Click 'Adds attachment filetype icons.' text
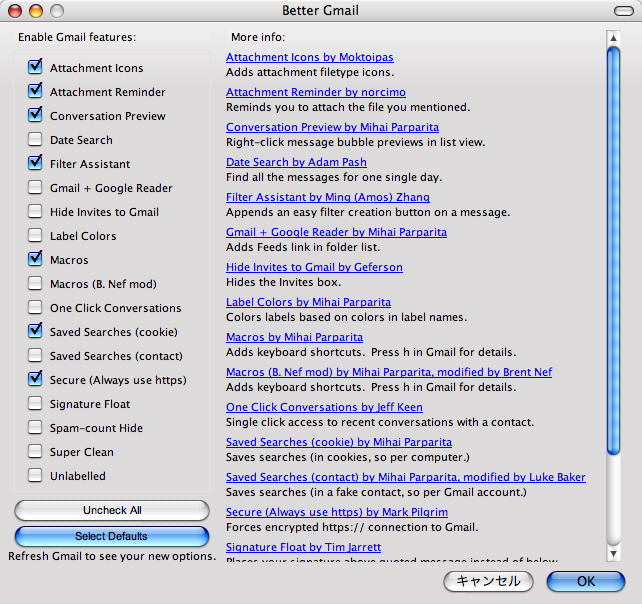 (310, 72)
